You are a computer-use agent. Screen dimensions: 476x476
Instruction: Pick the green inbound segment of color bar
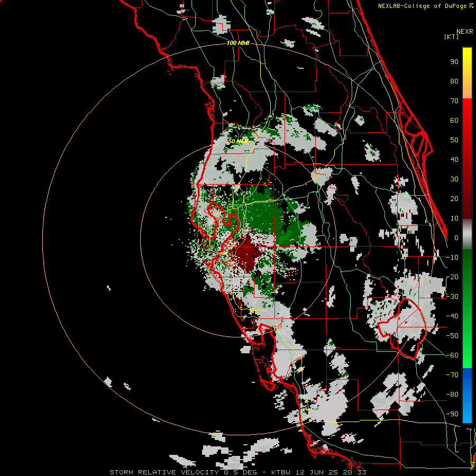(x=467, y=308)
